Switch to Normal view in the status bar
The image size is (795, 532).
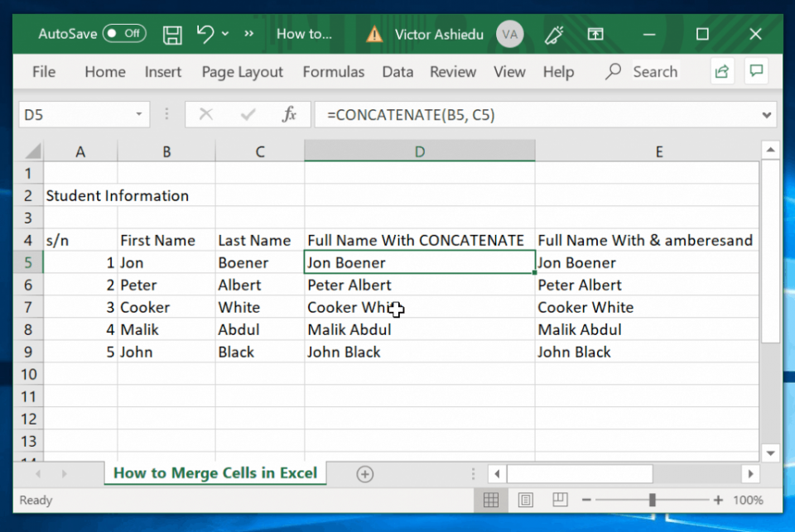[490, 500]
